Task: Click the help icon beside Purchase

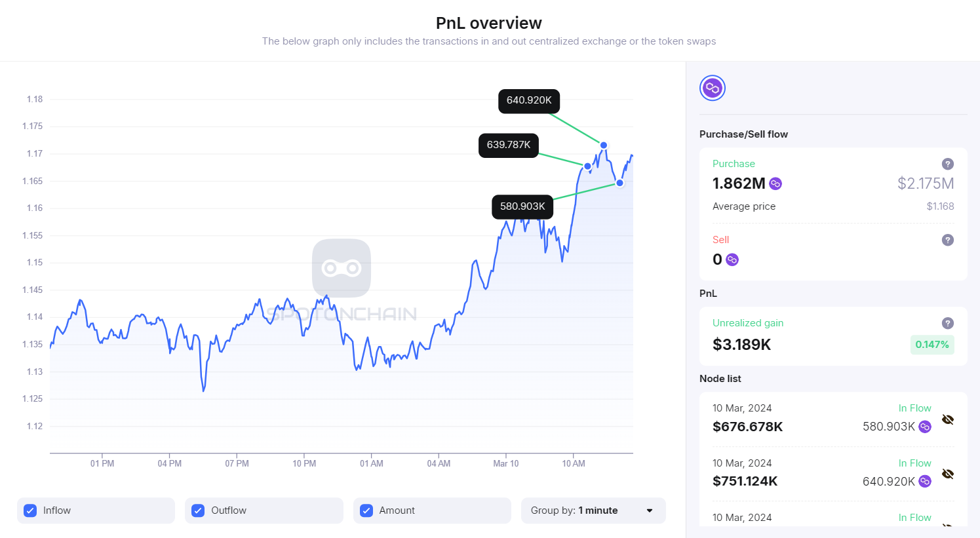Action: click(x=947, y=164)
